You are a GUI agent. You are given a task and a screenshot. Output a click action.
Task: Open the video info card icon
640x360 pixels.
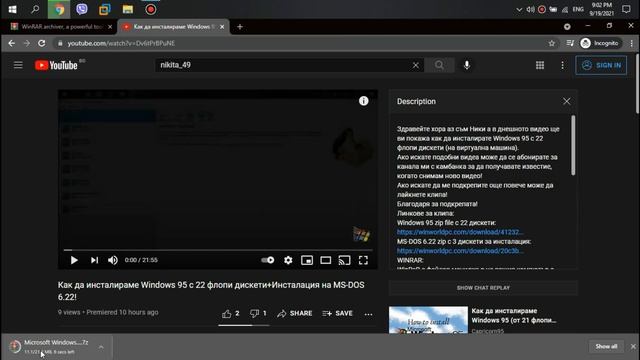click(x=363, y=101)
